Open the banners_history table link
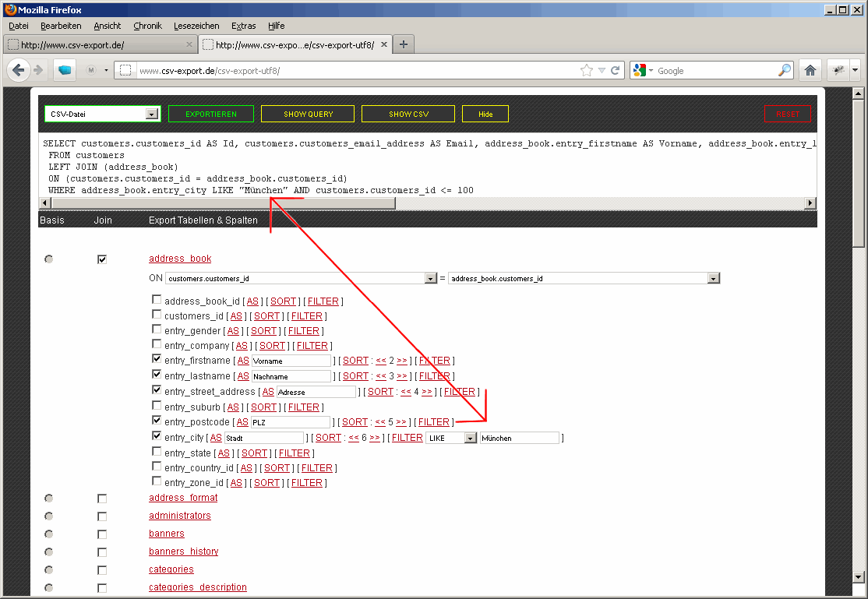 (183, 551)
